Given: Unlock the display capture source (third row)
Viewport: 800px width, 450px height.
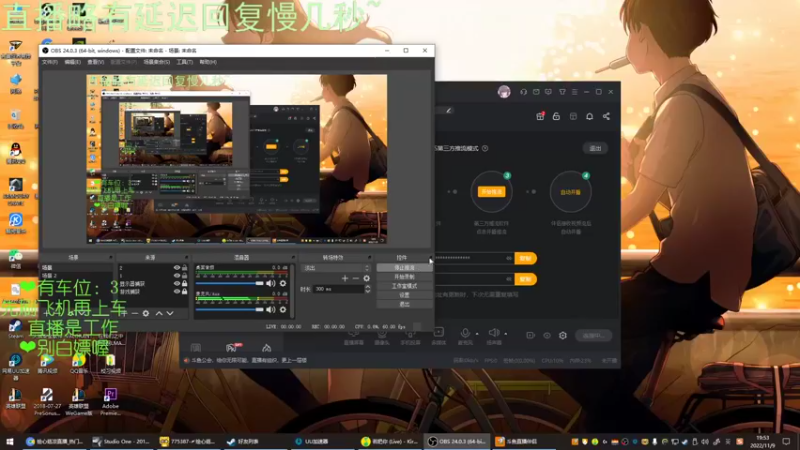Looking at the screenshot, I should pos(185,283).
